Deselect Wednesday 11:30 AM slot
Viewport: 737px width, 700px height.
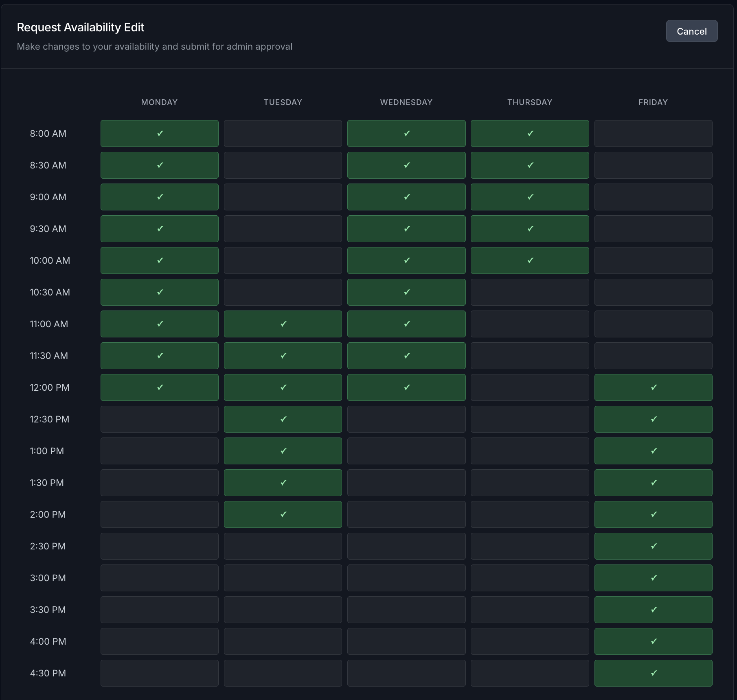pyautogui.click(x=406, y=356)
